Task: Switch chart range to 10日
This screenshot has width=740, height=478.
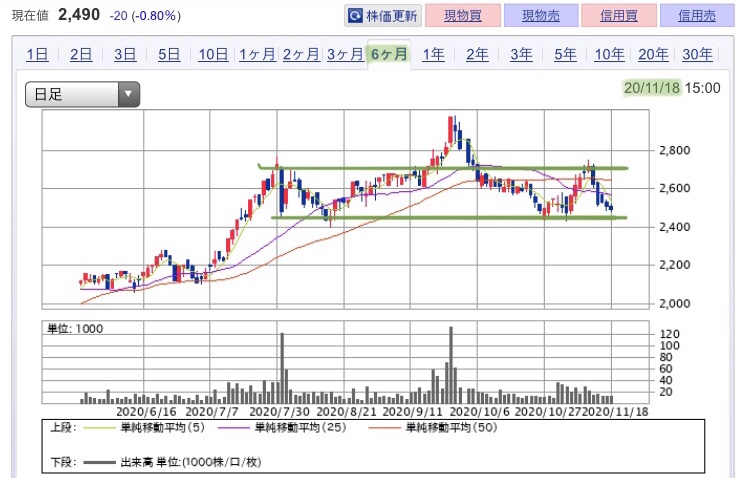Action: click(213, 55)
